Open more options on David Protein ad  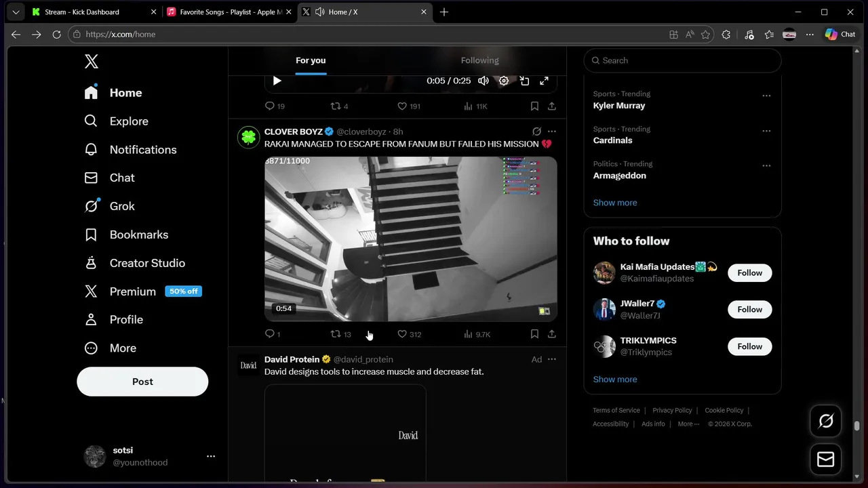point(552,359)
